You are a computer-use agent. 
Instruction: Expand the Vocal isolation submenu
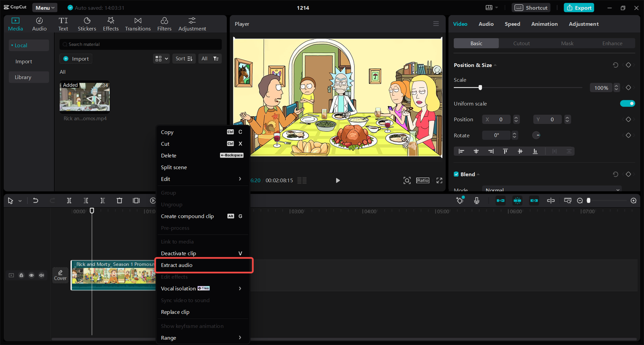[202, 289]
